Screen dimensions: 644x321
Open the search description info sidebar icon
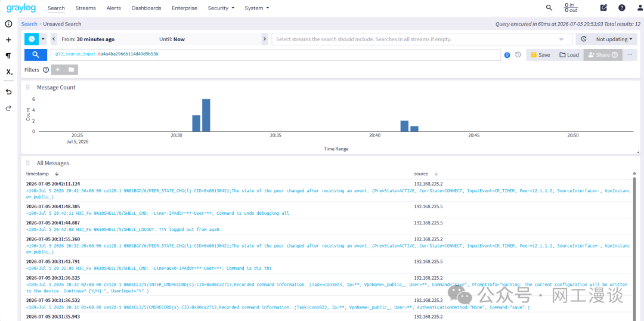[8, 24]
